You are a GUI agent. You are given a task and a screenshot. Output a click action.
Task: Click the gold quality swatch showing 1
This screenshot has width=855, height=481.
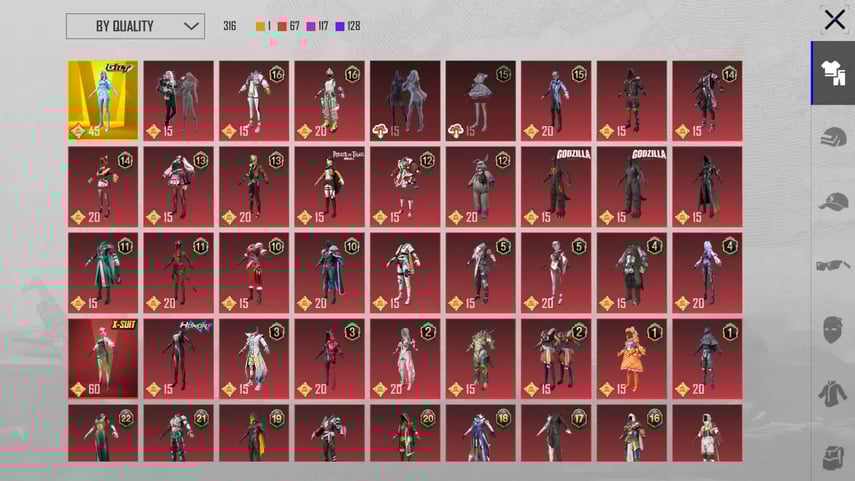(262, 26)
